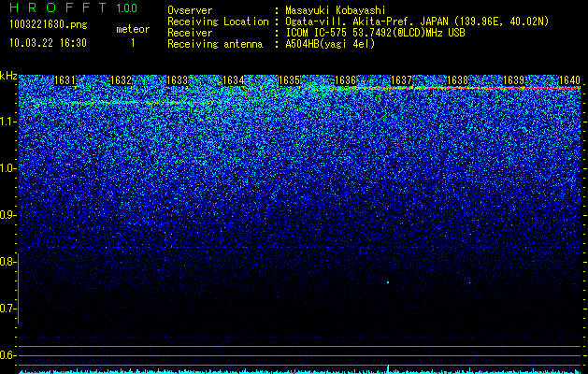The image size is (588, 374).
Task: Click the bright meteor echo dot below 1637
Action: [388, 282]
